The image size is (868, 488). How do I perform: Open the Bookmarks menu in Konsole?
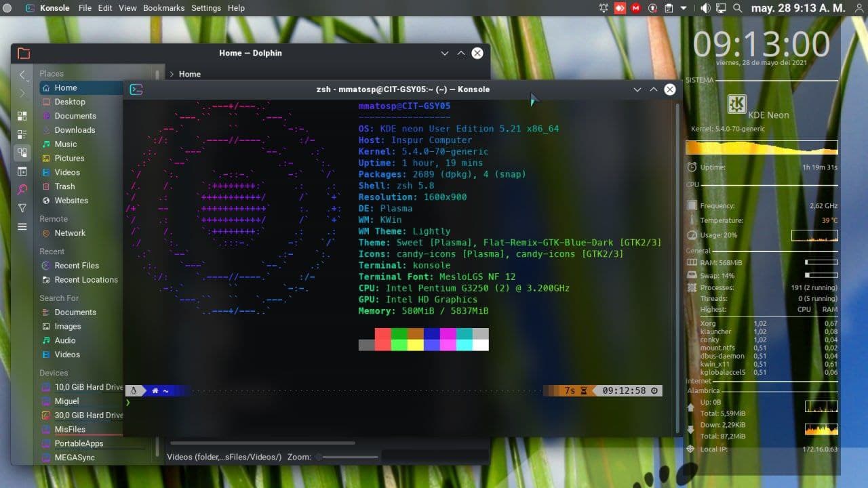(163, 8)
